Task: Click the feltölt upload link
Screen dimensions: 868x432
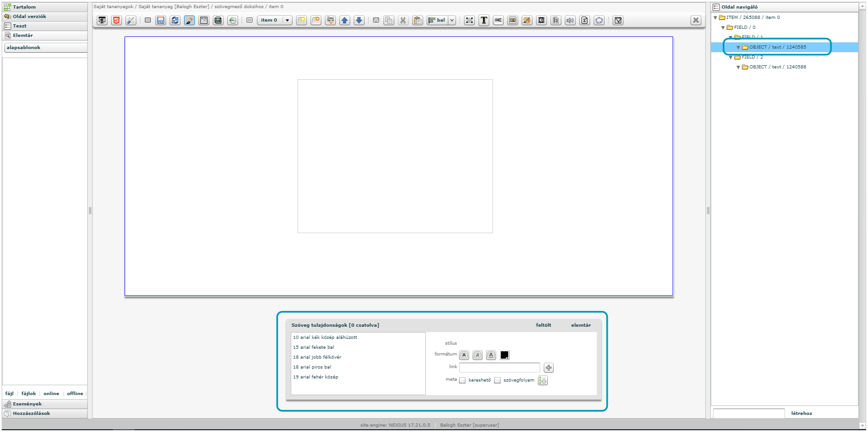Action: click(x=543, y=325)
